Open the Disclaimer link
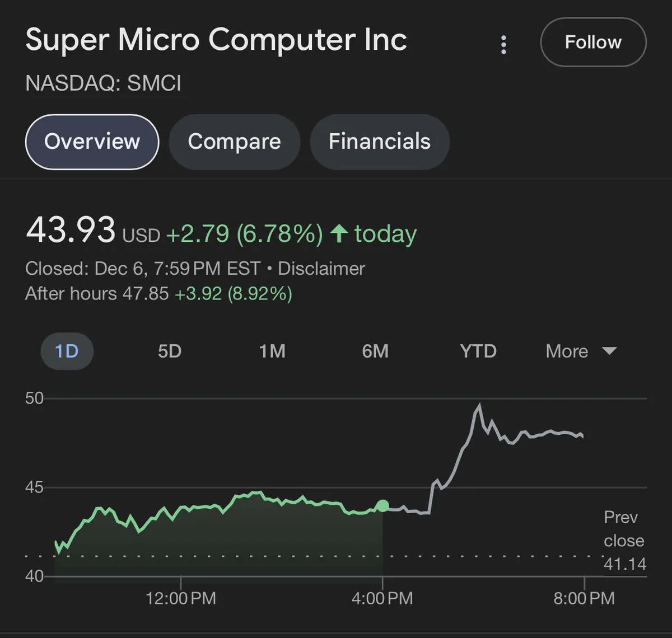The height and width of the screenshot is (638, 672). tap(321, 269)
